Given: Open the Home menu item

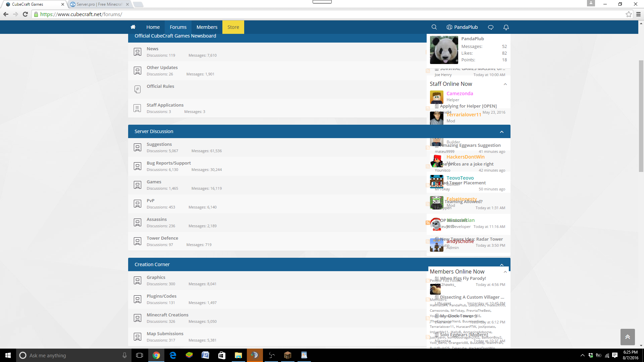Looking at the screenshot, I should pos(153,27).
